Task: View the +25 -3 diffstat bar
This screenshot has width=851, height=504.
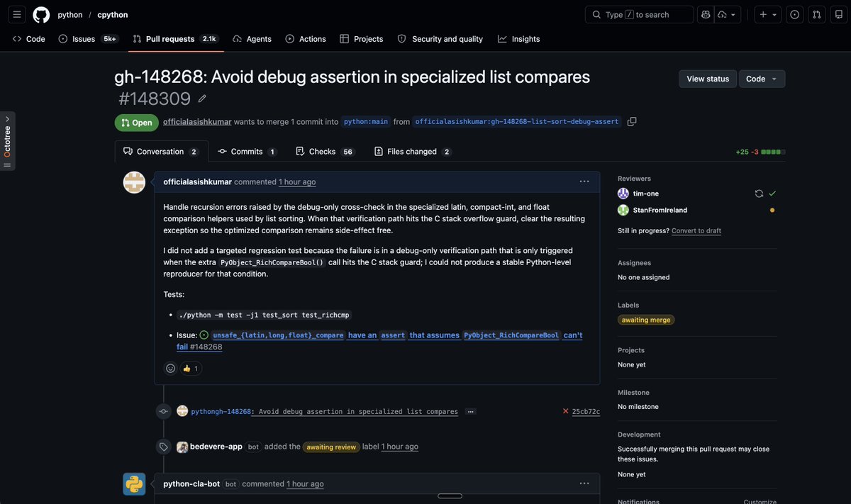Action: click(x=760, y=152)
